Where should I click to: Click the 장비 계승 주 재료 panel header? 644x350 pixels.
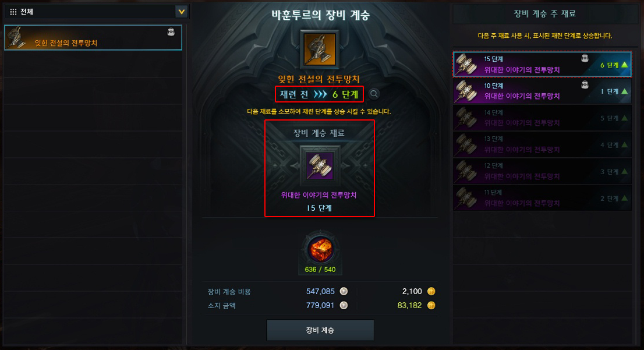(544, 13)
